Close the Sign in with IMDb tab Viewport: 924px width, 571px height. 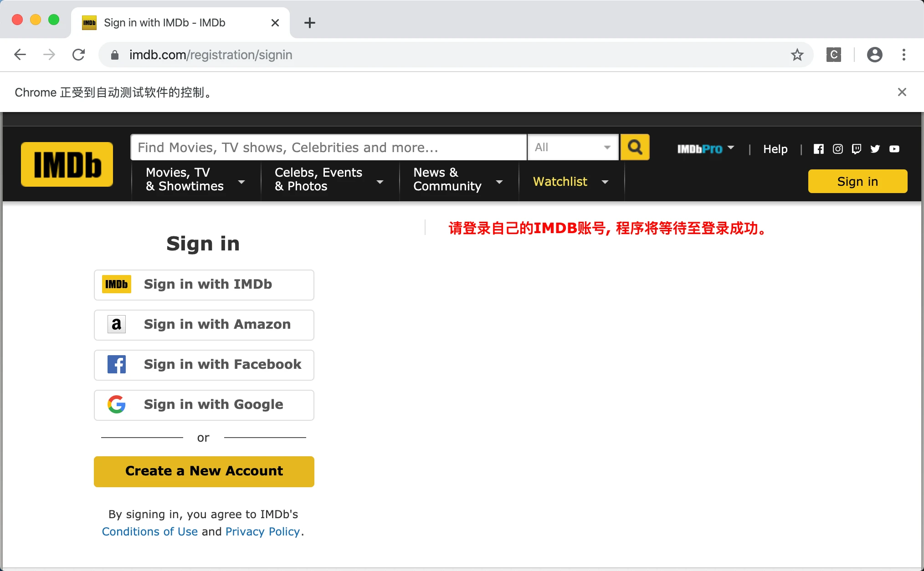point(275,23)
